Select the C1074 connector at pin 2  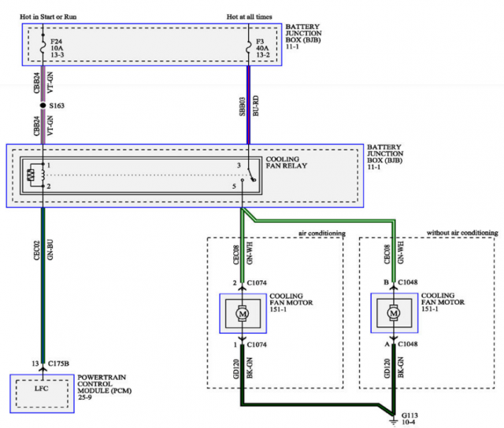[251, 282]
